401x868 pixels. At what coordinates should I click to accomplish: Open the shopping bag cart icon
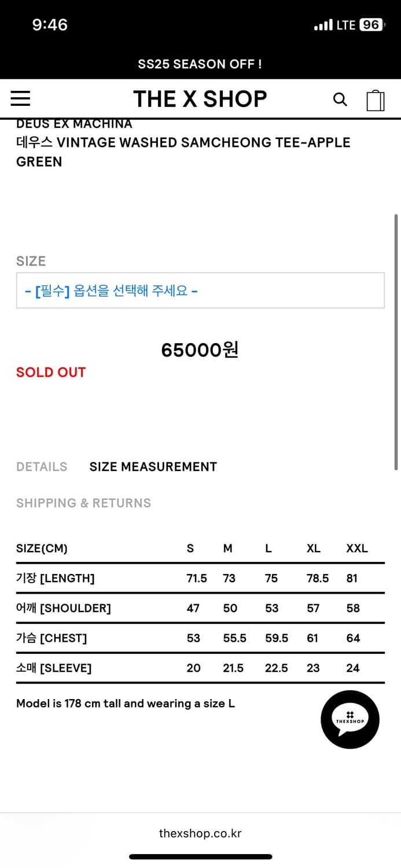[376, 100]
